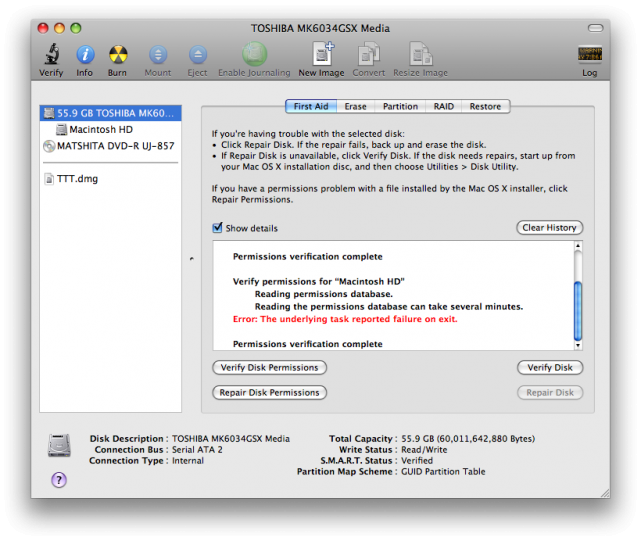
Task: Click Repair Disk Permissions button
Action: coord(269,393)
